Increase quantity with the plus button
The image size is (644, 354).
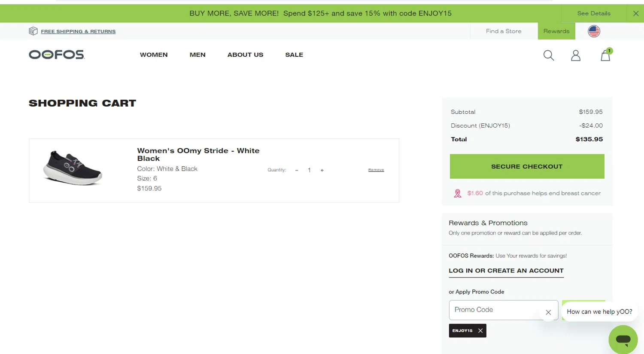click(322, 170)
